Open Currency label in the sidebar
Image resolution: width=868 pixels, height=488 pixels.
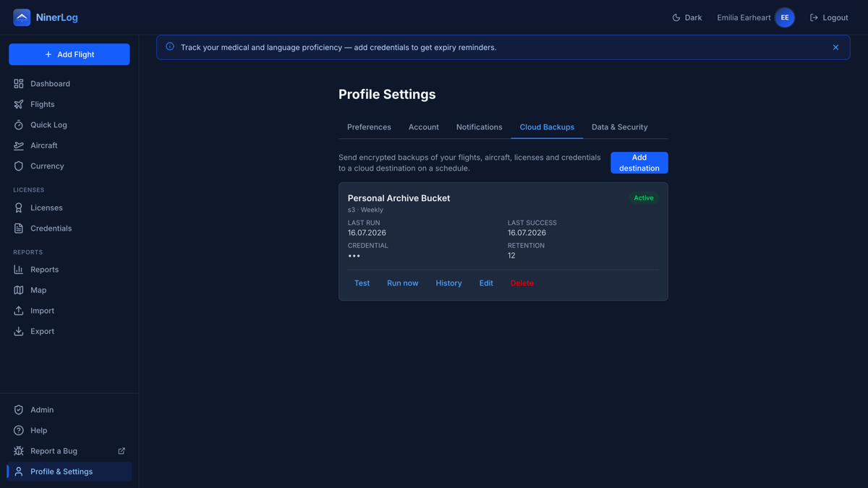click(47, 166)
